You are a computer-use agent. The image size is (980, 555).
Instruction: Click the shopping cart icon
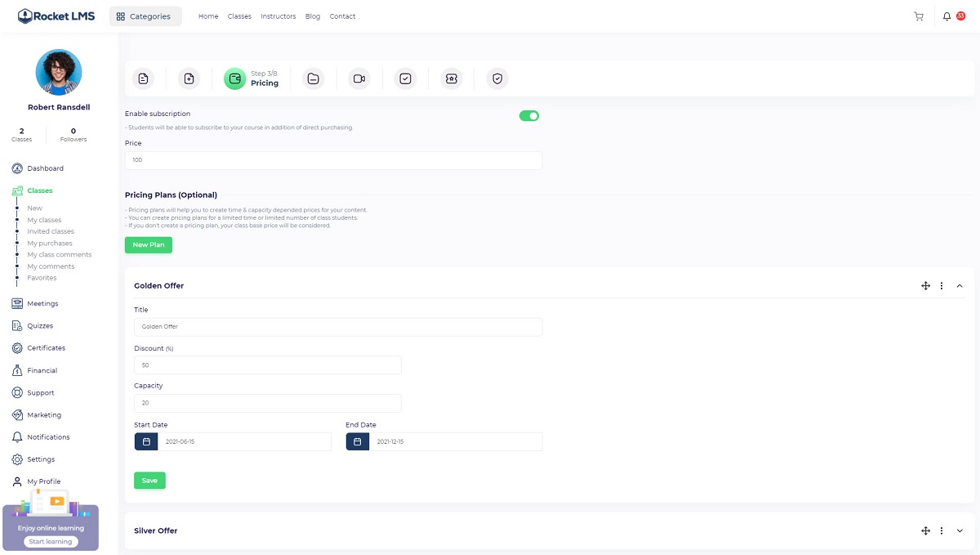pos(919,16)
